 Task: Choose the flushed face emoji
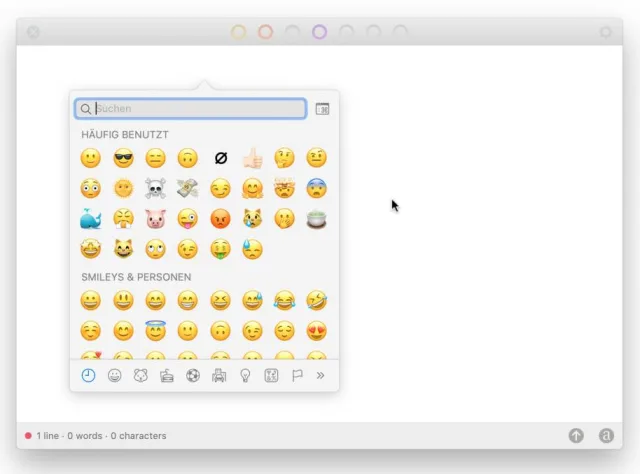pos(91,189)
